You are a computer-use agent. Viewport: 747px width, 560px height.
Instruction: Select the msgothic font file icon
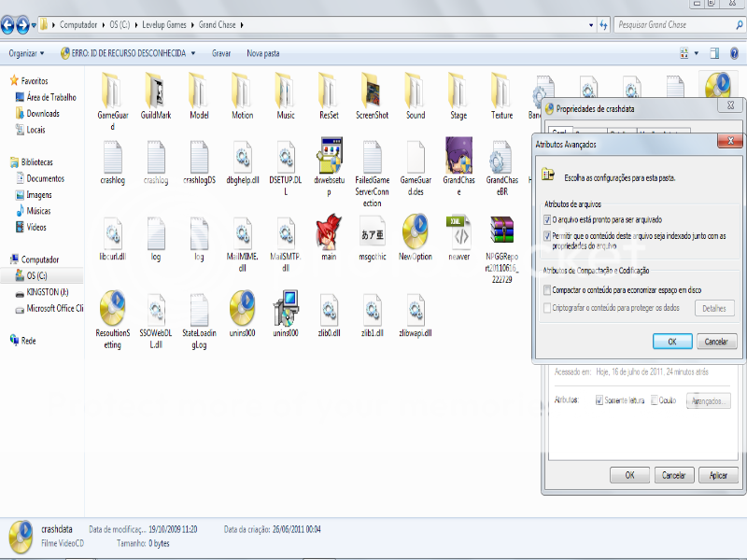(372, 232)
